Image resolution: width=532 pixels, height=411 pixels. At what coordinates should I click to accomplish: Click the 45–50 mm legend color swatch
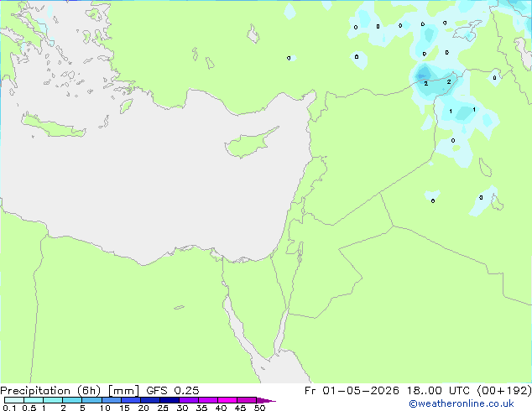pos(247,400)
